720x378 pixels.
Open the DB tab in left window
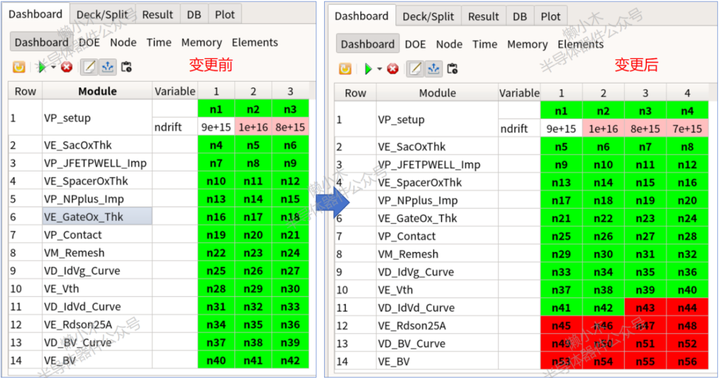coord(194,15)
